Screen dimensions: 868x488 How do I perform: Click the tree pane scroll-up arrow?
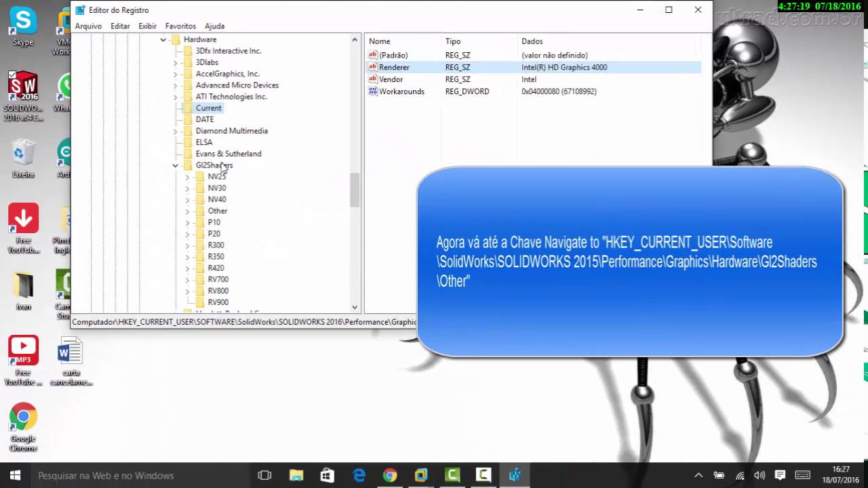click(x=355, y=40)
